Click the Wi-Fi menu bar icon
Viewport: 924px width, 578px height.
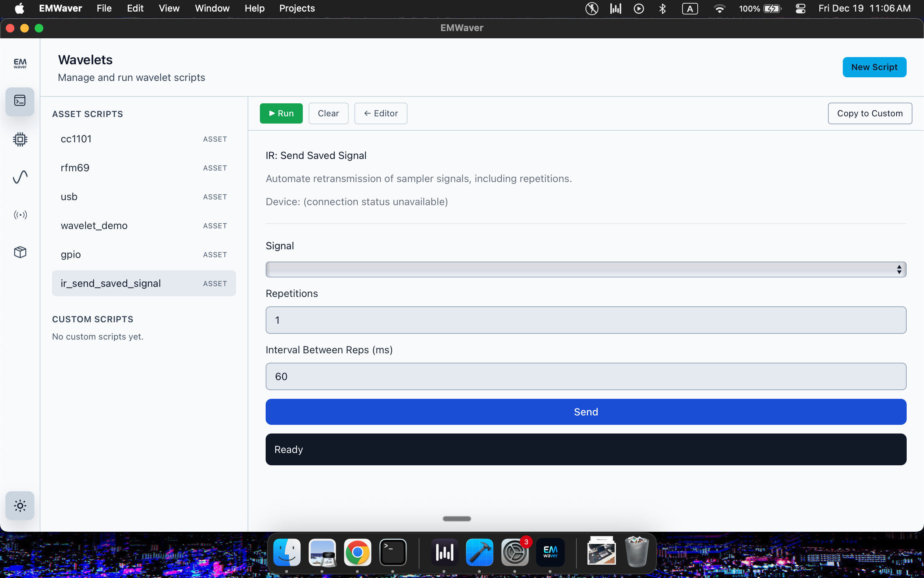pyautogui.click(x=719, y=8)
